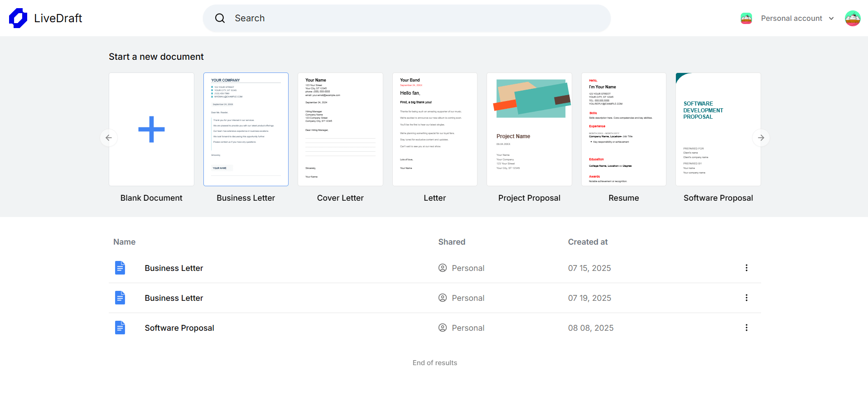Choose the Cover Letter template
This screenshot has width=868, height=410.
pyautogui.click(x=340, y=129)
